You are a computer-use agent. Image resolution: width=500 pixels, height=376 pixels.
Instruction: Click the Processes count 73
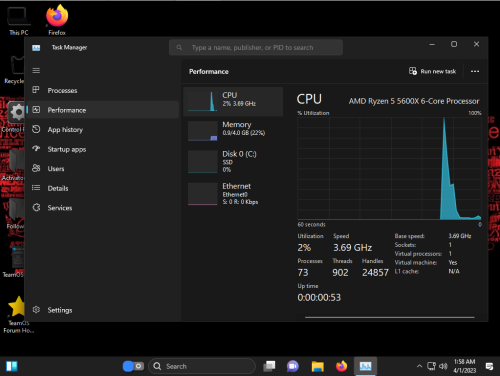(303, 273)
